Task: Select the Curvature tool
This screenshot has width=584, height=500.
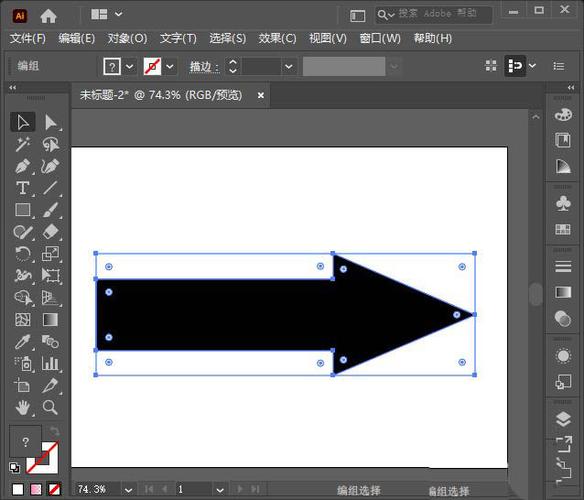Action: coord(50,166)
